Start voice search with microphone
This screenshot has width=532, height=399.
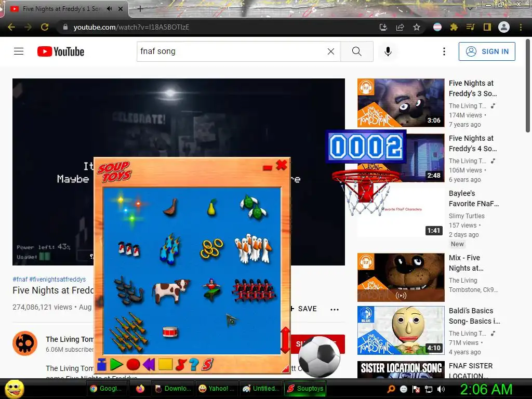pyautogui.click(x=388, y=51)
